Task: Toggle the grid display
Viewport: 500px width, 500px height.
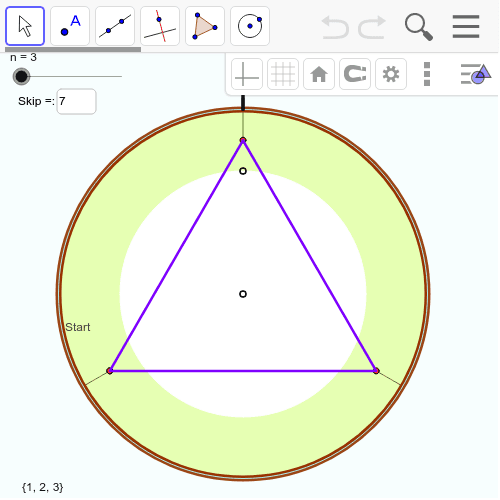Action: (283, 74)
